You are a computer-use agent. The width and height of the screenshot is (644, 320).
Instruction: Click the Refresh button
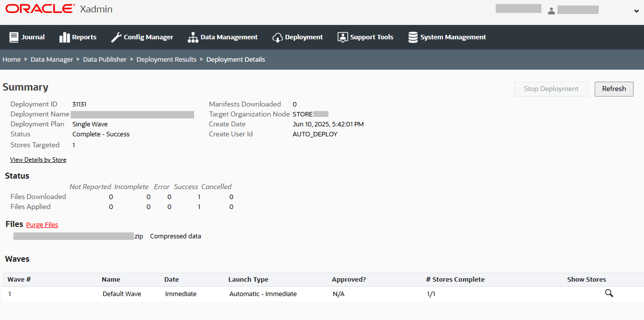click(614, 89)
